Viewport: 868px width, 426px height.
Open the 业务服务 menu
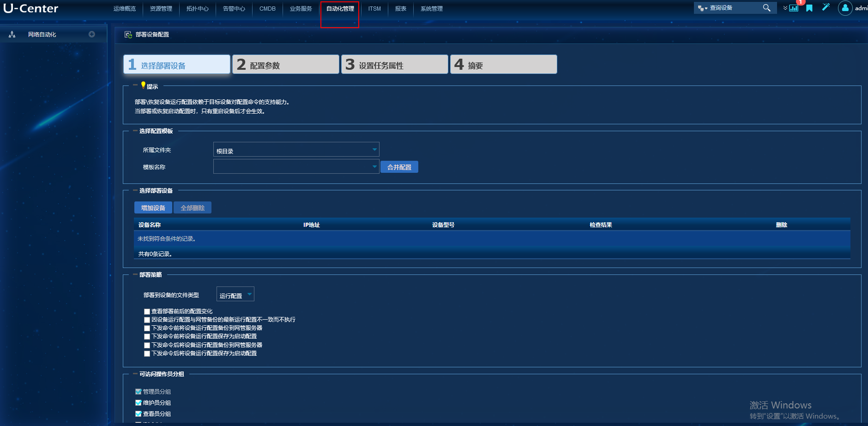point(301,9)
